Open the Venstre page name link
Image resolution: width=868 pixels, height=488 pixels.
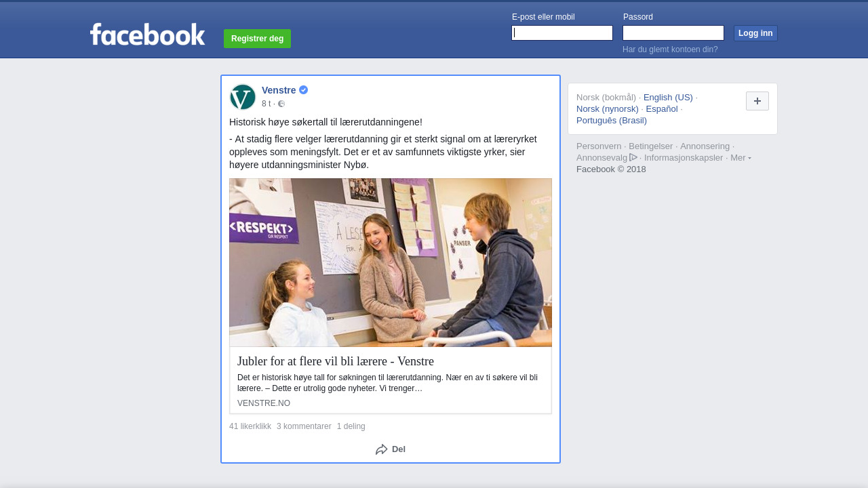(x=279, y=90)
